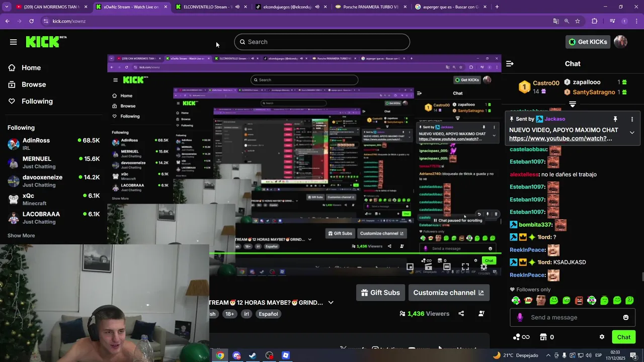Open Discord from the taskbar
This screenshot has width=644, height=362.
236,355
